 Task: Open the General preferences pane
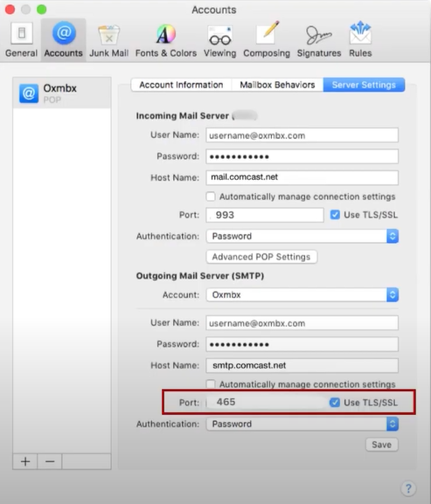[21, 40]
